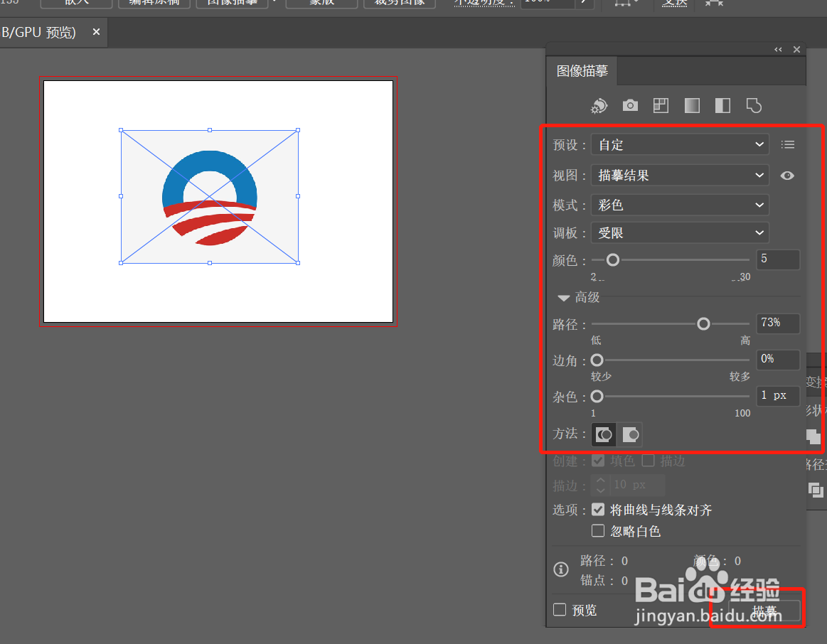Open the 视图 dropdown showing 描摹结果
The image size is (827, 644).
(680, 175)
